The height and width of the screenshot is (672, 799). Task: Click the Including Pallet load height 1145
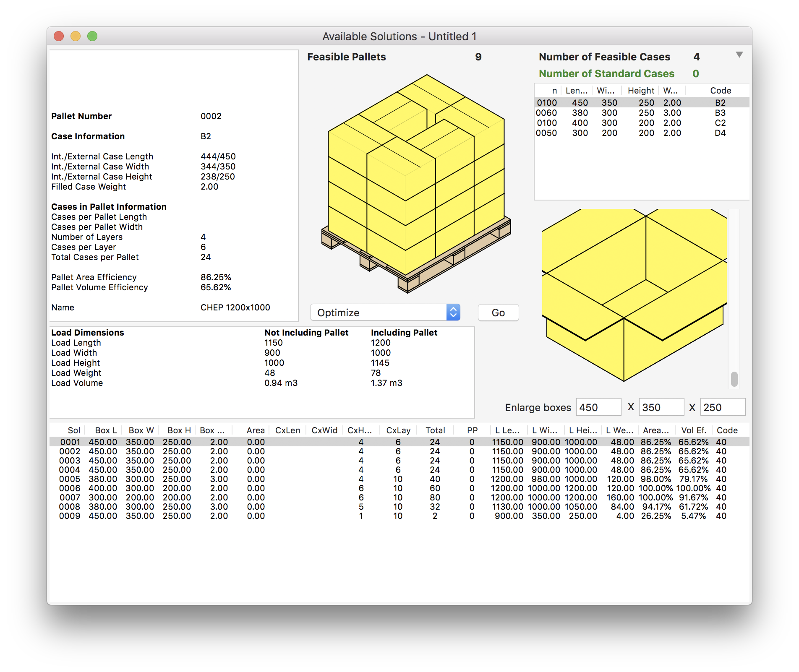(380, 363)
